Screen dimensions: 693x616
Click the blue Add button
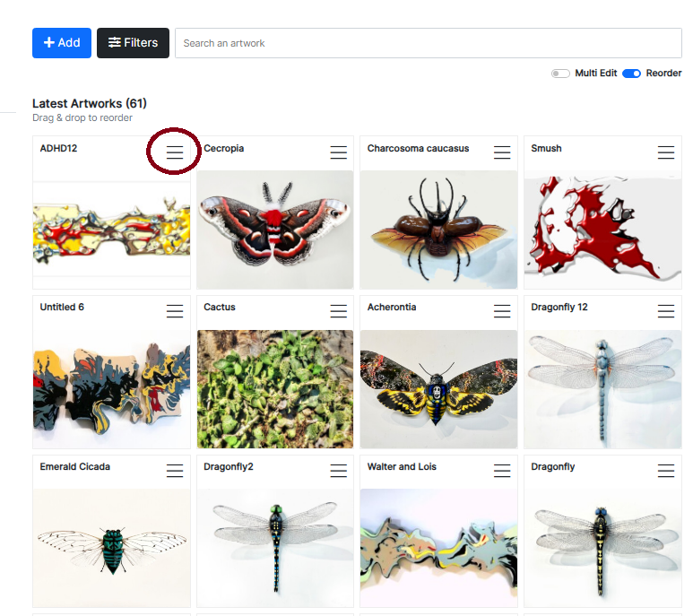point(62,43)
